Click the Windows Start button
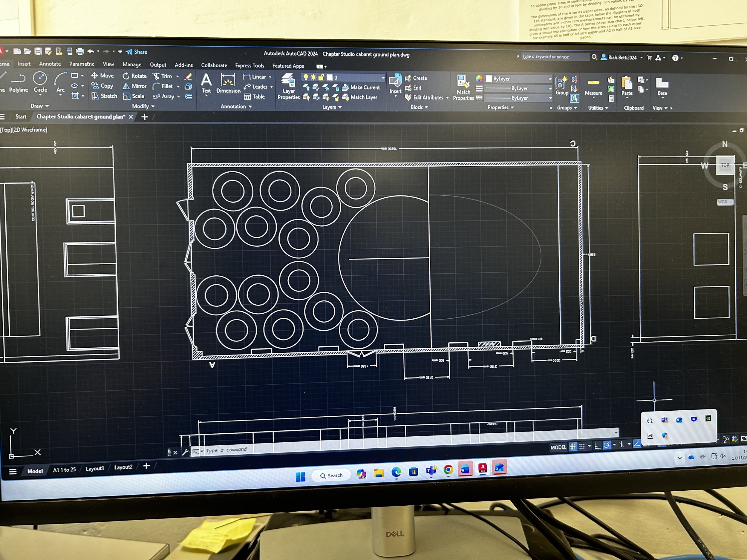 coord(300,477)
